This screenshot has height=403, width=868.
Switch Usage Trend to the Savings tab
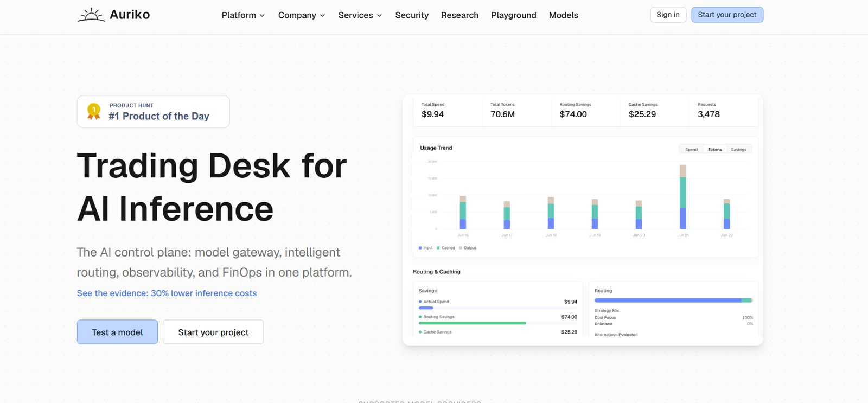pyautogui.click(x=738, y=149)
